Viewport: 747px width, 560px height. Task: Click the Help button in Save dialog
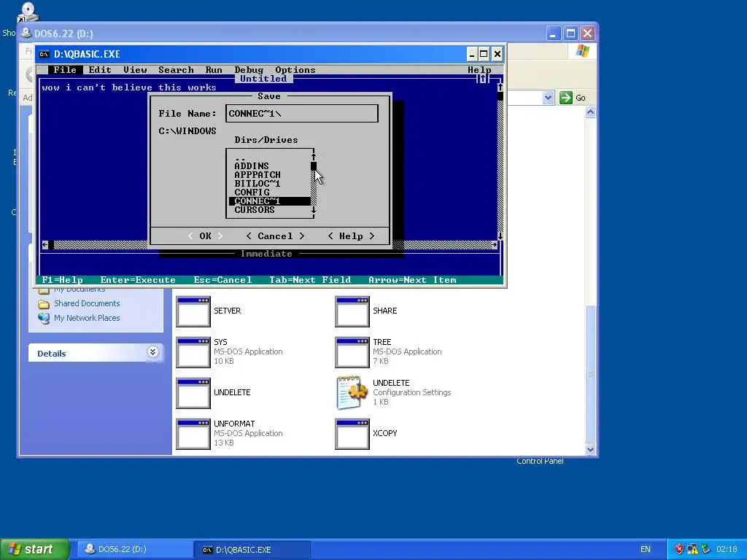tap(351, 236)
